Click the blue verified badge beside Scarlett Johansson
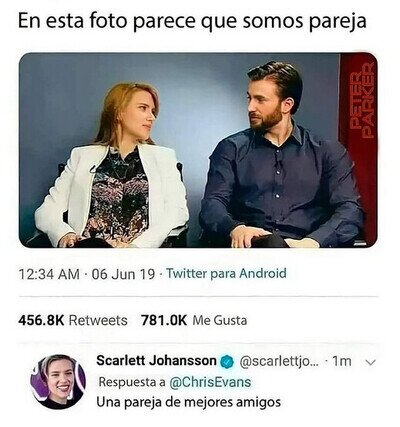The height and width of the screenshot is (427, 400). (228, 361)
